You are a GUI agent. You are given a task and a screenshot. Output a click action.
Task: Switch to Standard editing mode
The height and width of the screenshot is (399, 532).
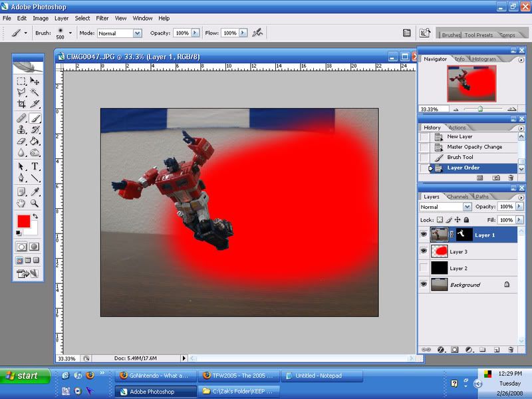[21, 247]
